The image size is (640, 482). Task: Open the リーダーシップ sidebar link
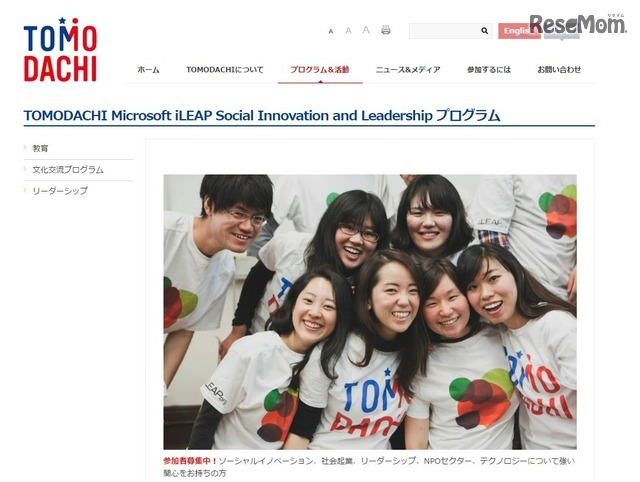[x=60, y=191]
